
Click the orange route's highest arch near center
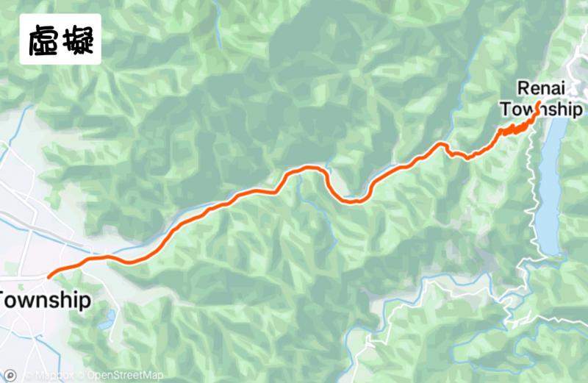coord(307,168)
